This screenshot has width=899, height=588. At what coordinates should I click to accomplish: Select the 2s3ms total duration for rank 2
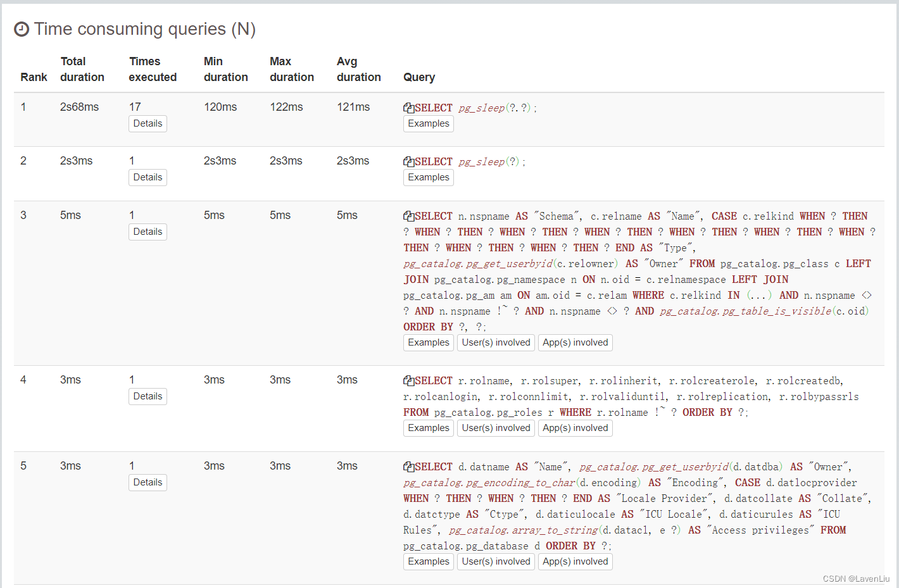point(77,161)
